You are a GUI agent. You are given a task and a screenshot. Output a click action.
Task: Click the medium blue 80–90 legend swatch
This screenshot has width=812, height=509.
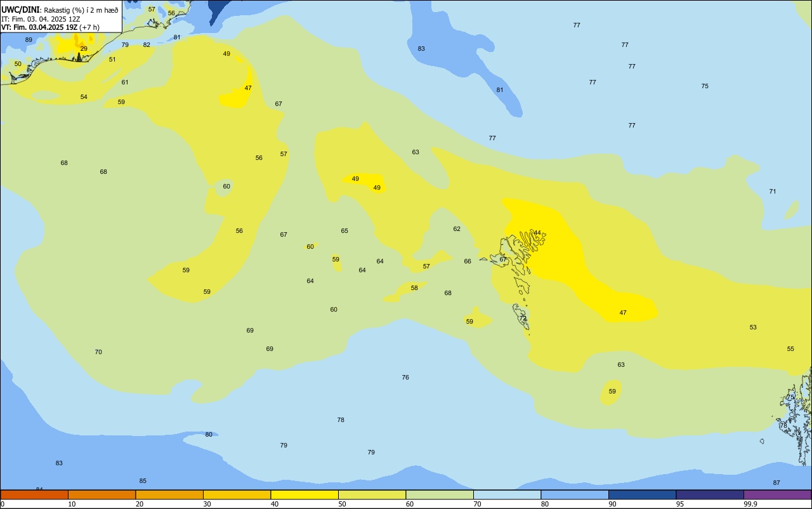pos(575,494)
